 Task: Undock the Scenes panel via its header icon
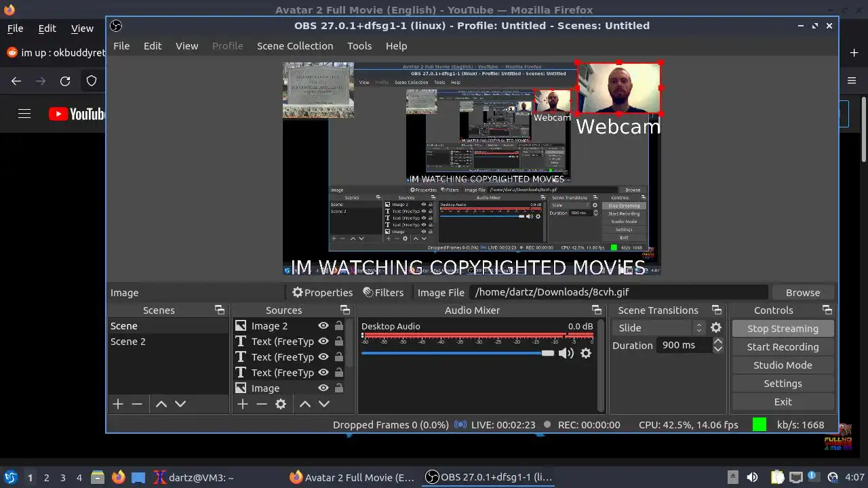tap(220, 310)
